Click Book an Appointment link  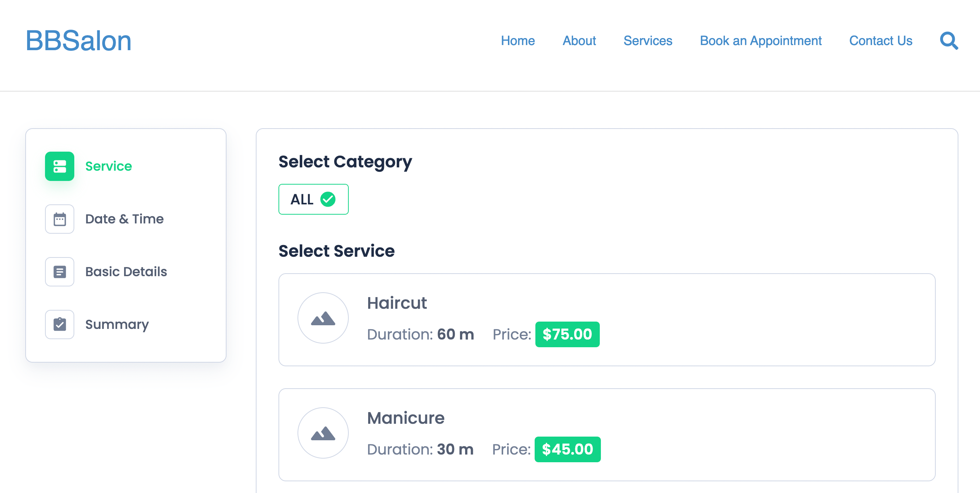tap(760, 41)
